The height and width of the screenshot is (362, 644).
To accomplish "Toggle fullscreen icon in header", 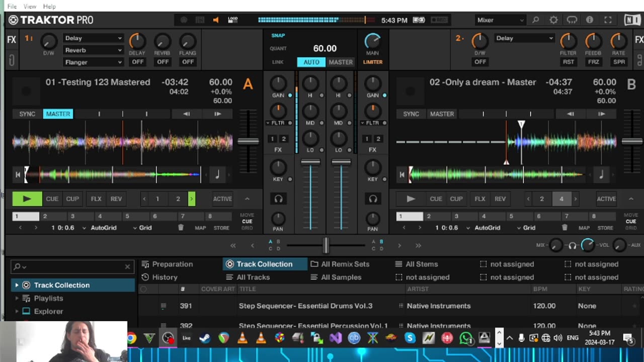I will point(608,20).
